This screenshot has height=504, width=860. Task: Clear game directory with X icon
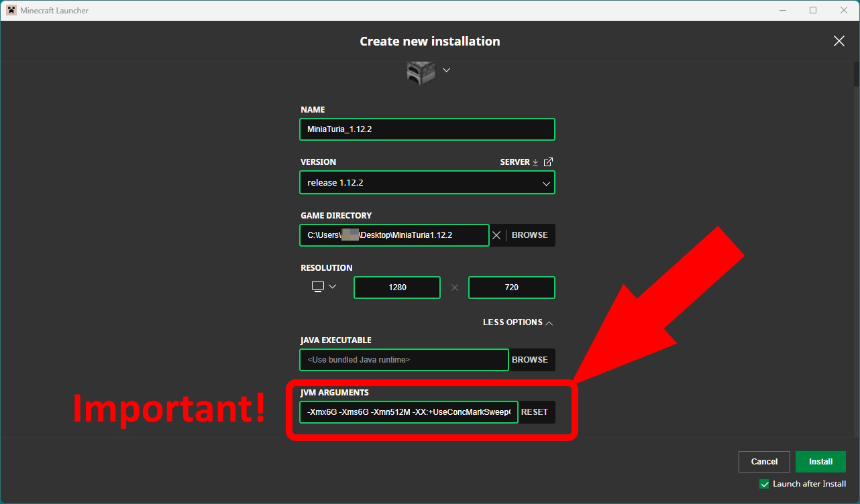tap(496, 235)
